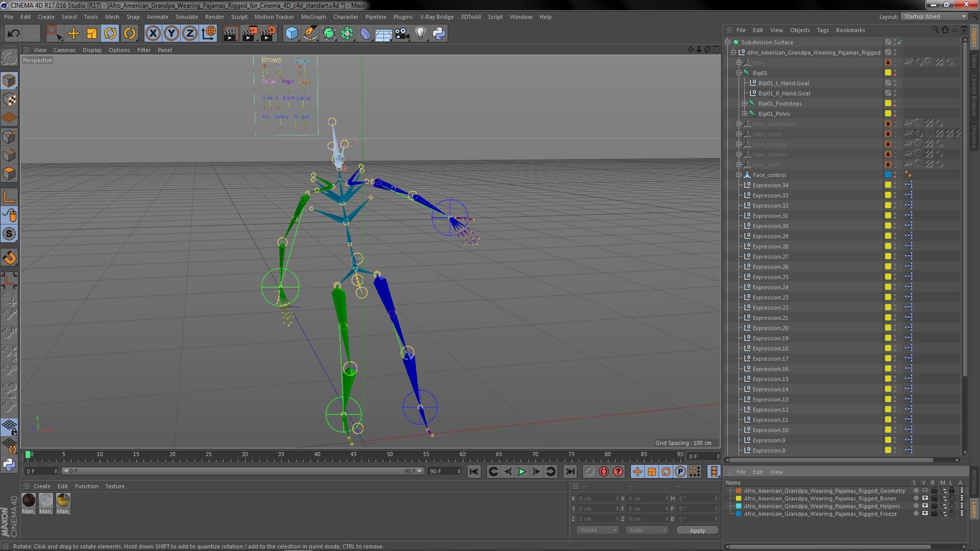
Task: Toggle visibility dots of Bip01 object
Action: 895,73
